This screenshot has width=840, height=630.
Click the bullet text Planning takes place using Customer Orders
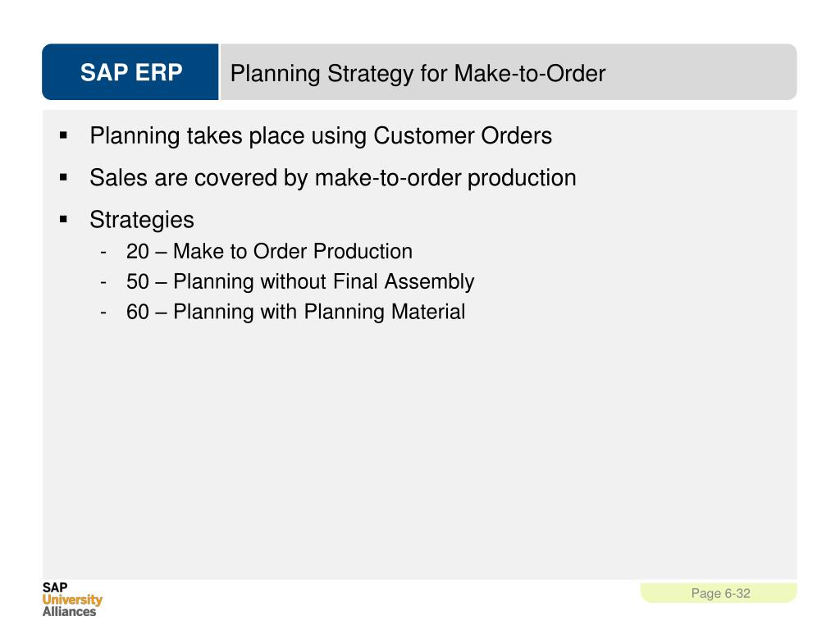pos(321,136)
